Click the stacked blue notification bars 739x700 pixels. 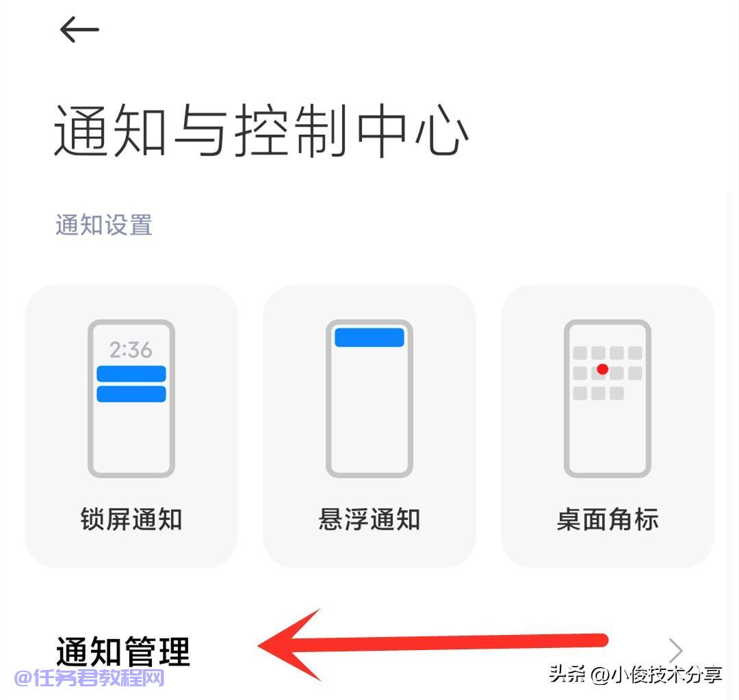[131, 384]
